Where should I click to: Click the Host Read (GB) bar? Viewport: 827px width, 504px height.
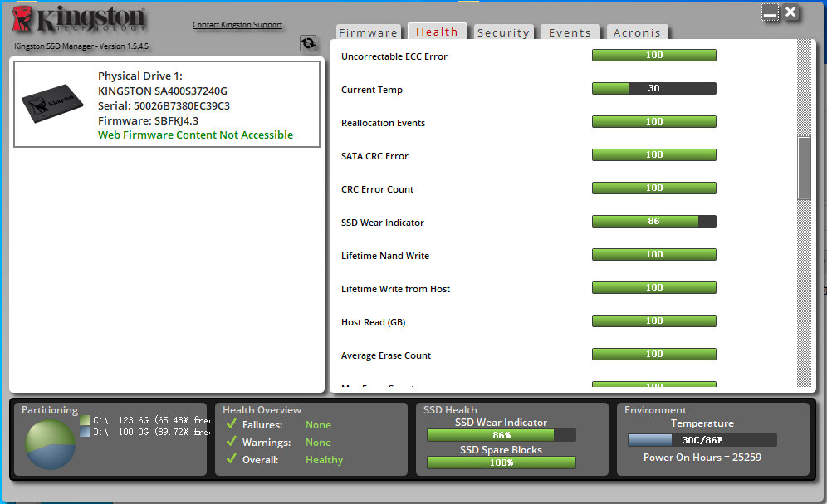tap(654, 321)
